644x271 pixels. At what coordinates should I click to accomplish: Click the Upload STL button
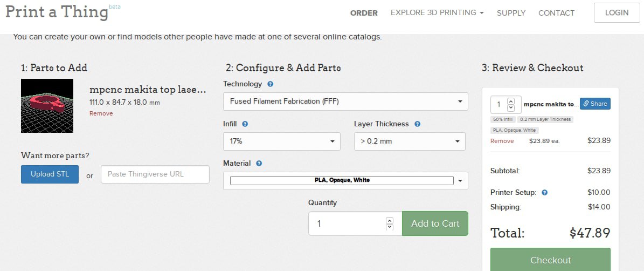[50, 174]
